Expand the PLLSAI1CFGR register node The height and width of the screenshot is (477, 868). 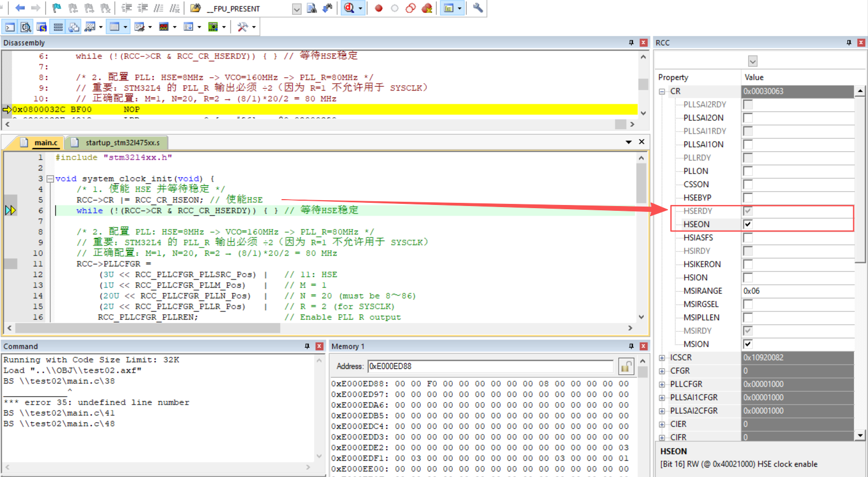tap(662, 398)
